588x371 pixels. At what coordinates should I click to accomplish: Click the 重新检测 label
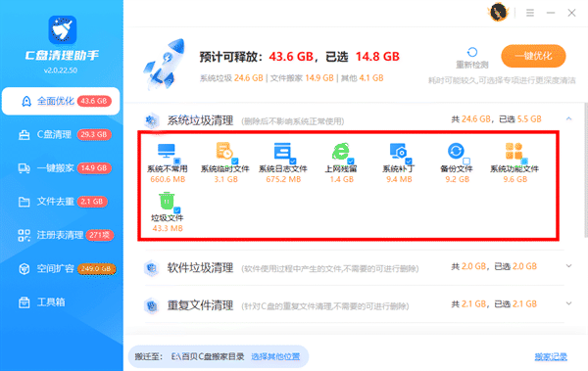click(x=472, y=65)
